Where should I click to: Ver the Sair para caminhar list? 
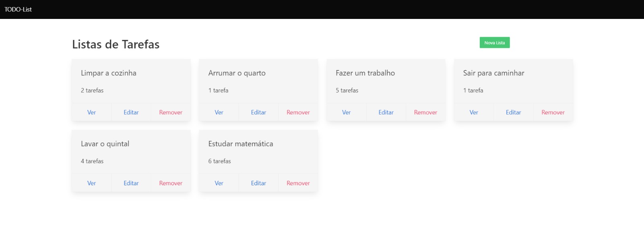(474, 112)
